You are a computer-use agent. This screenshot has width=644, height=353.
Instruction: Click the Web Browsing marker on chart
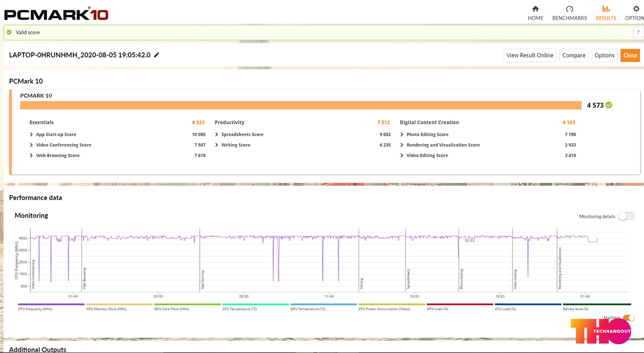85,279
